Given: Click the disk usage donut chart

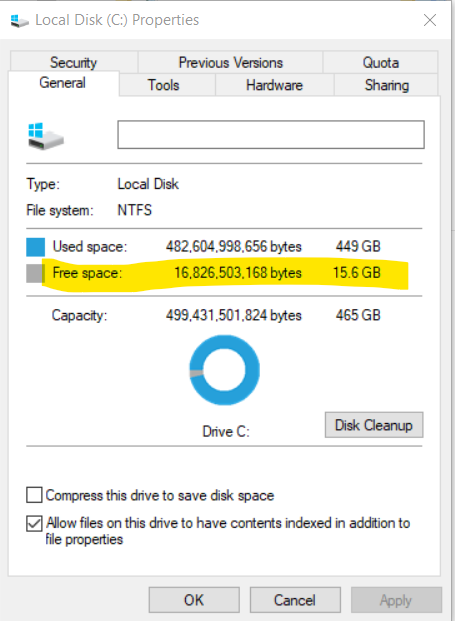Looking at the screenshot, I should pyautogui.click(x=225, y=370).
